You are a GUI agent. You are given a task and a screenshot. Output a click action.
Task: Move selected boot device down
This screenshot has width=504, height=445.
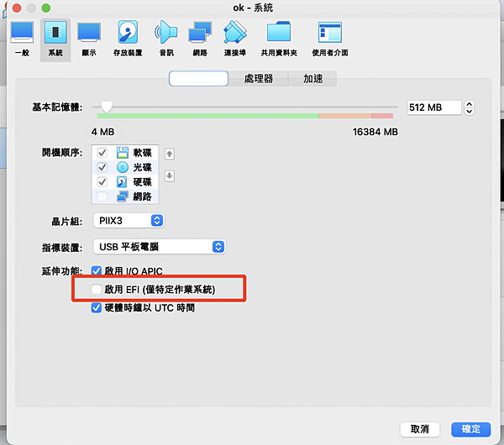coord(170,175)
